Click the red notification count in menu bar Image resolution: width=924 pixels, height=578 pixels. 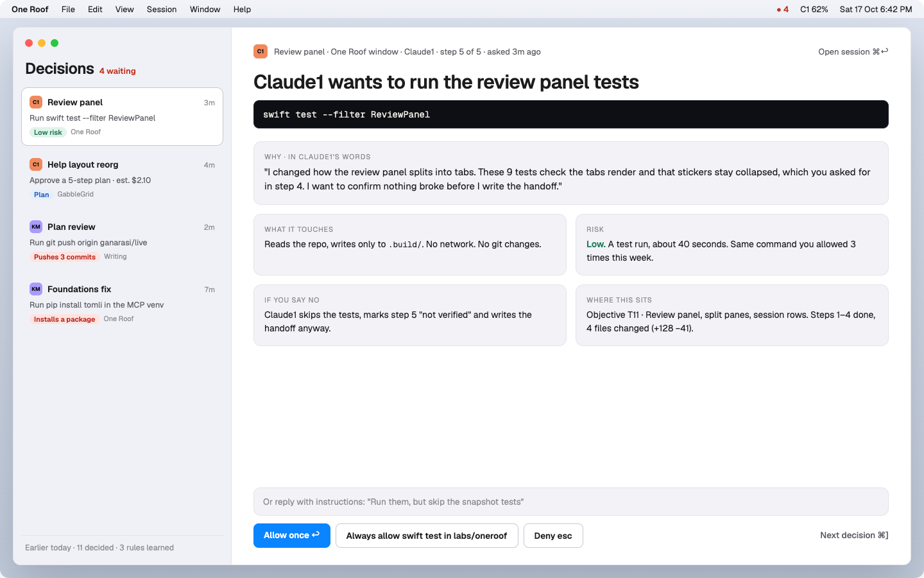click(783, 10)
